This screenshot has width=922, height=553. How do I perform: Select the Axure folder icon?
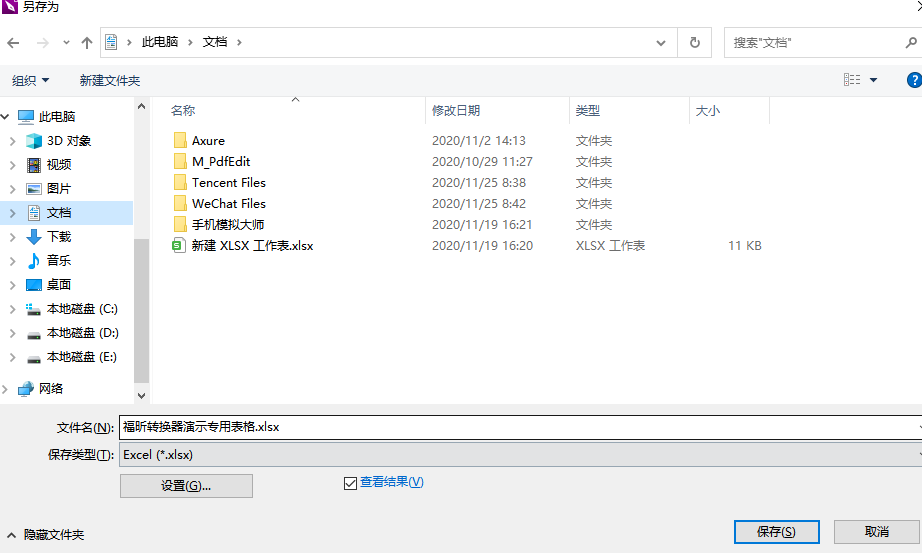180,140
